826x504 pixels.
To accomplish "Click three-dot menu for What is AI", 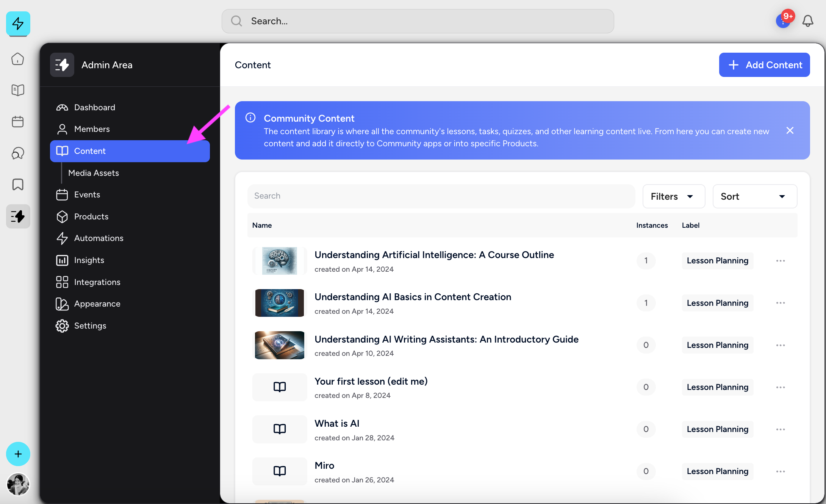I will [x=780, y=429].
